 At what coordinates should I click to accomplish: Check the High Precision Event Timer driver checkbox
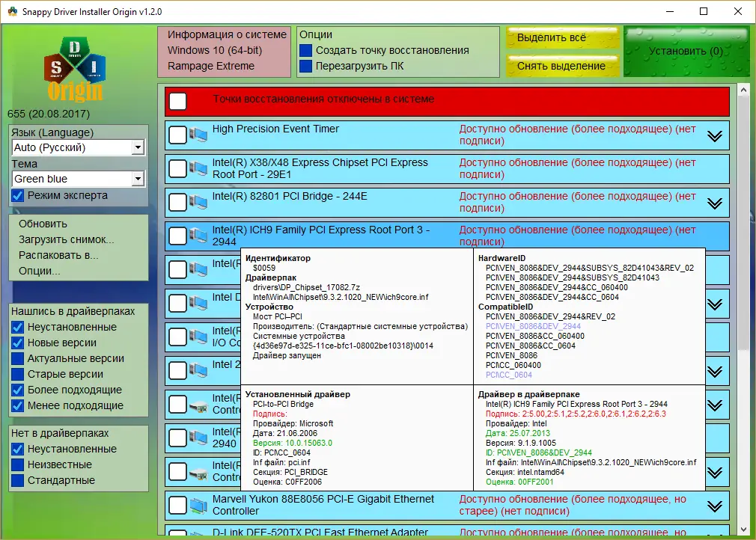[177, 135]
